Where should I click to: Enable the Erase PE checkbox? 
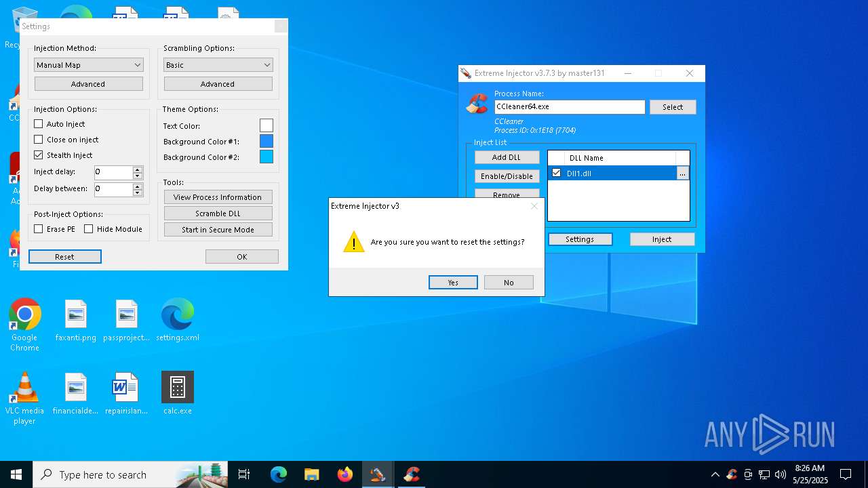coord(39,229)
